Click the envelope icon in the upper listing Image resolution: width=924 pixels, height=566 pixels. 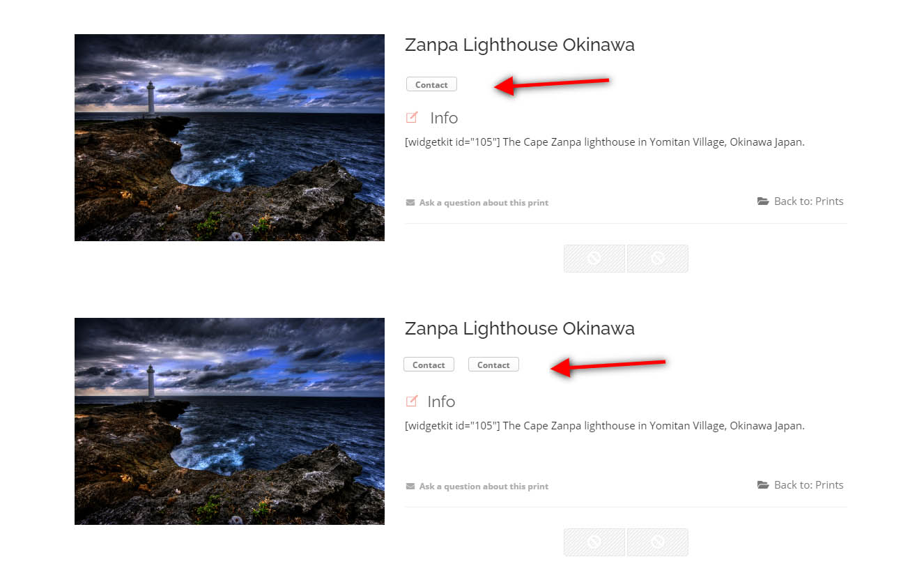[x=410, y=203]
